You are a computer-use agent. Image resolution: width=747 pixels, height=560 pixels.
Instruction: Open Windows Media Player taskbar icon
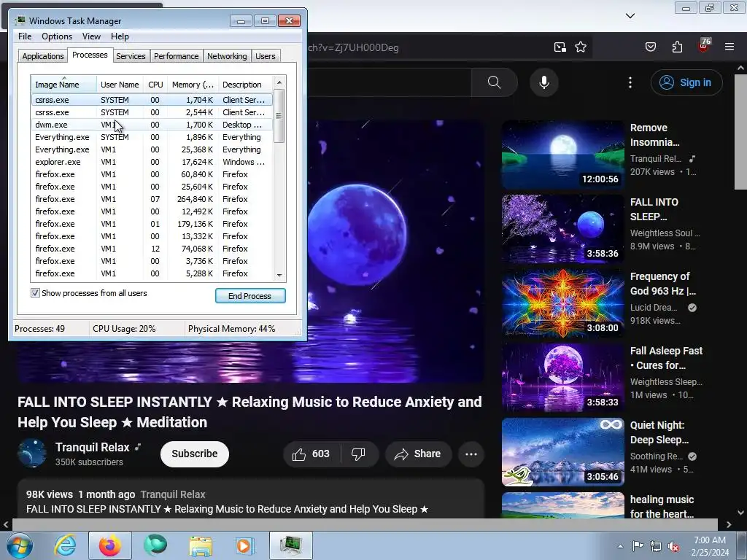(244, 545)
